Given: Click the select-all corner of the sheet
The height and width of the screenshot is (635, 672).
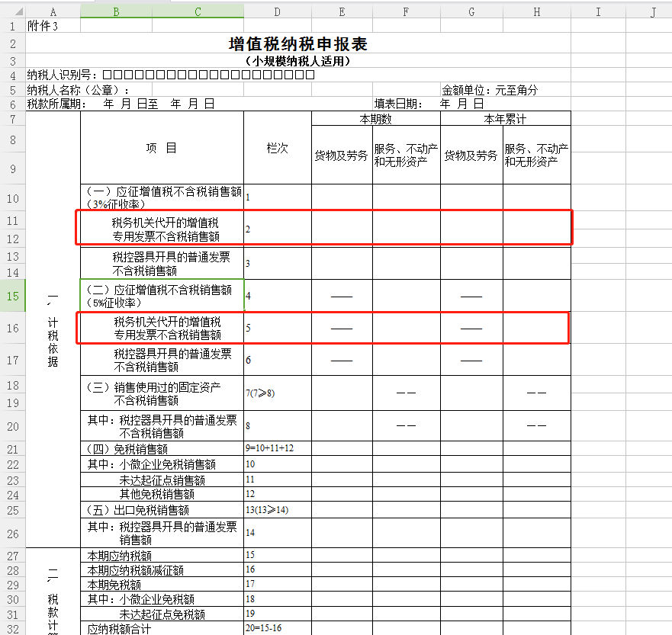Looking at the screenshot, I should point(12,11).
